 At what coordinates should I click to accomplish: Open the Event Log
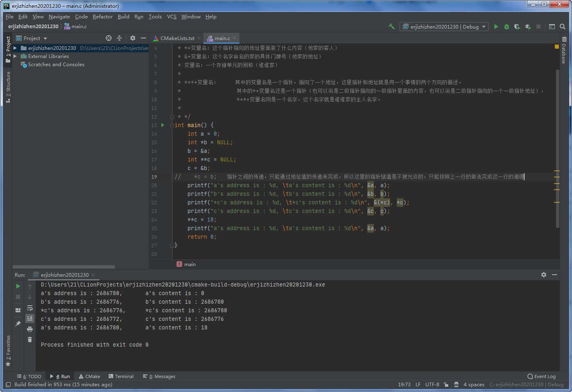pos(542,376)
